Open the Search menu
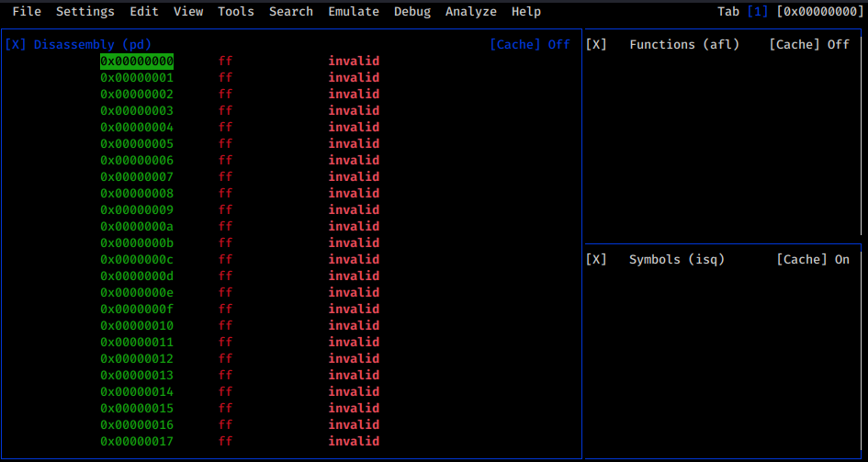The height and width of the screenshot is (462, 868). 291,12
